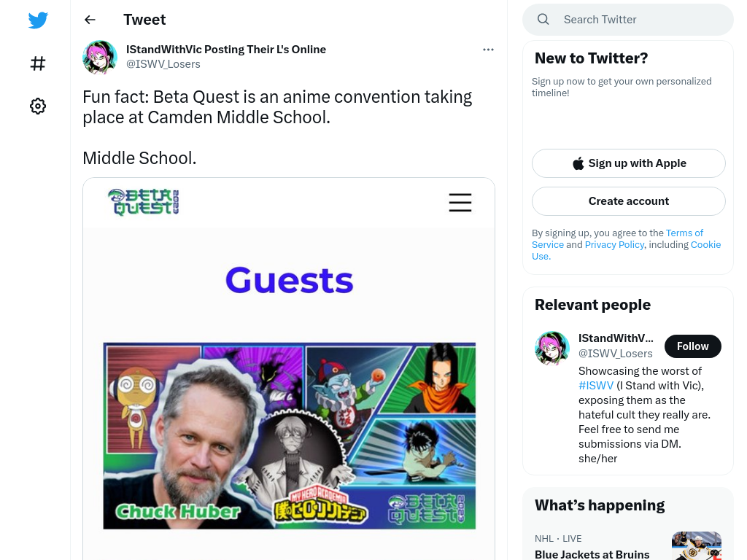
Task: Click the Create account button
Action: click(x=628, y=201)
